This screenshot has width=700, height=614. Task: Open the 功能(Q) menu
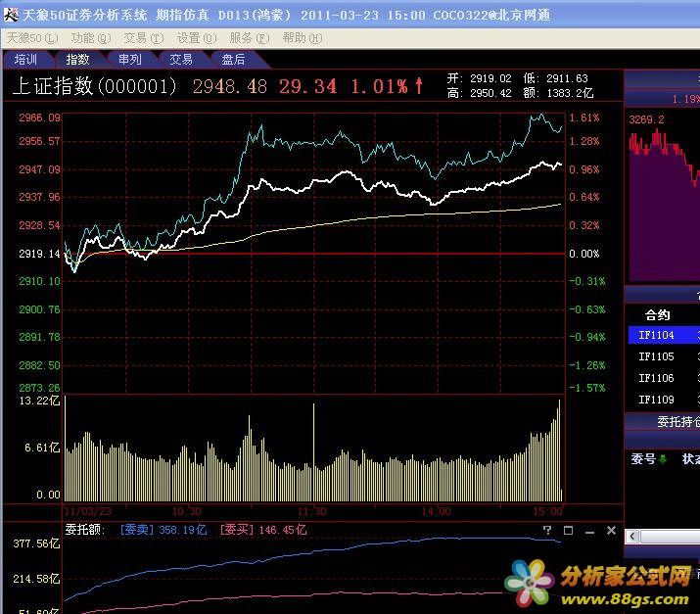coord(91,38)
